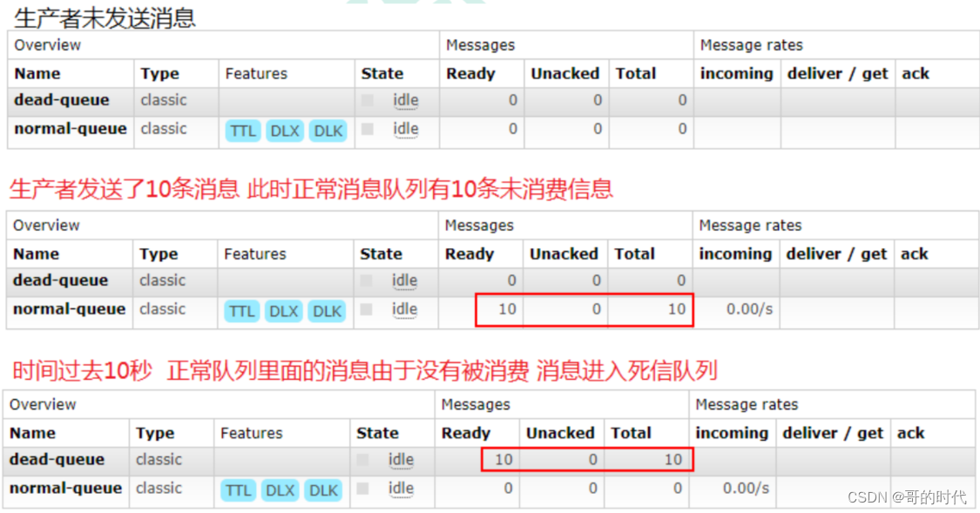The height and width of the screenshot is (513, 980).
Task: Click Messages group header in middle table
Action: [479, 225]
